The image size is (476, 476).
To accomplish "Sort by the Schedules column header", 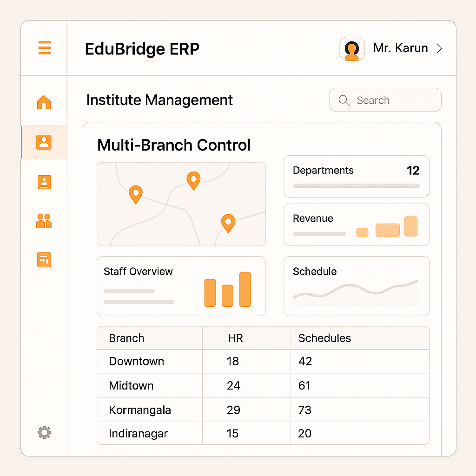I will [x=324, y=338].
